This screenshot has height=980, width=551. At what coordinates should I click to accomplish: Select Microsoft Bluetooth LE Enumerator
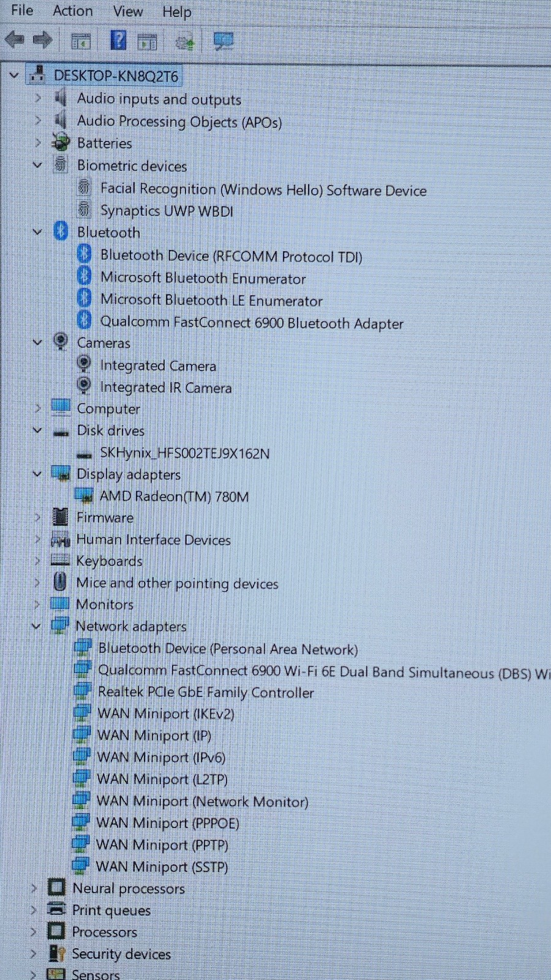coord(211,300)
